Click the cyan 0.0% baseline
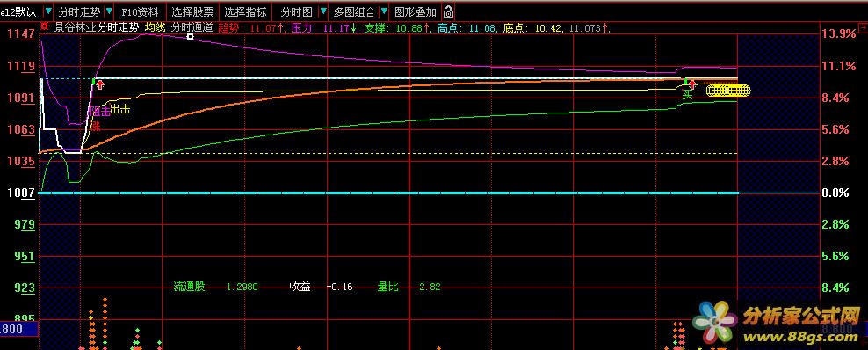The height and width of the screenshot is (350, 868). tap(387, 193)
